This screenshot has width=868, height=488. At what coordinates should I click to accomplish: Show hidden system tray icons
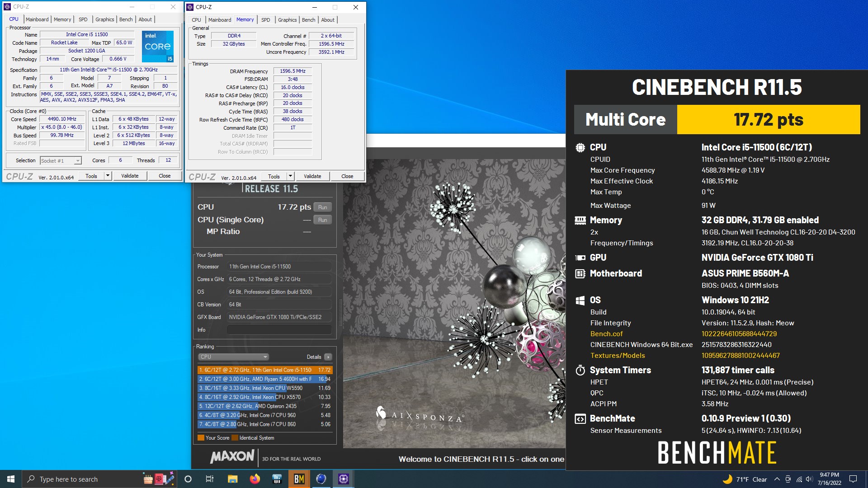click(x=777, y=479)
